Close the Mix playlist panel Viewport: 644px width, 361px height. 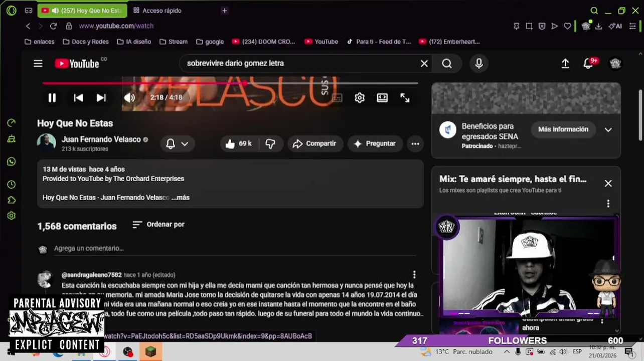coord(608,184)
